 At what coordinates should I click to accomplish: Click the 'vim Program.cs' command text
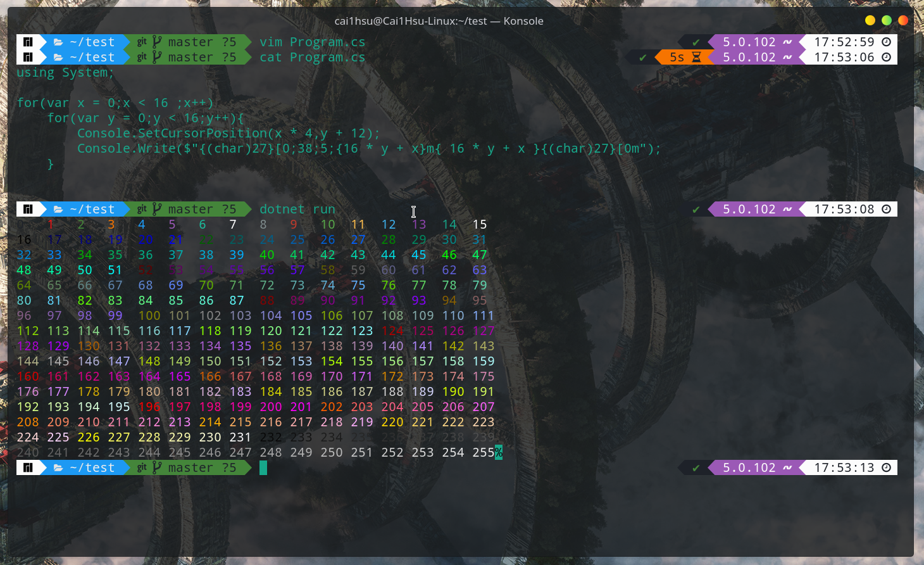(x=312, y=42)
